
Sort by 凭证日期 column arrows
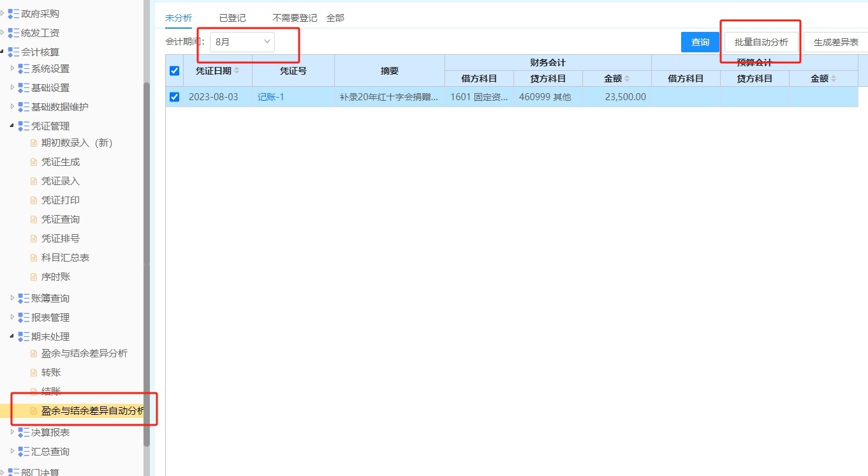(237, 71)
